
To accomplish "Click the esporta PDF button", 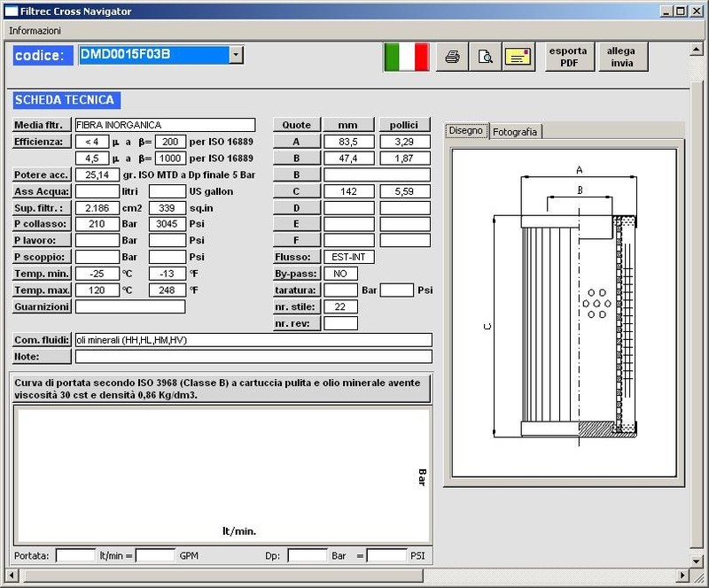I will point(568,57).
